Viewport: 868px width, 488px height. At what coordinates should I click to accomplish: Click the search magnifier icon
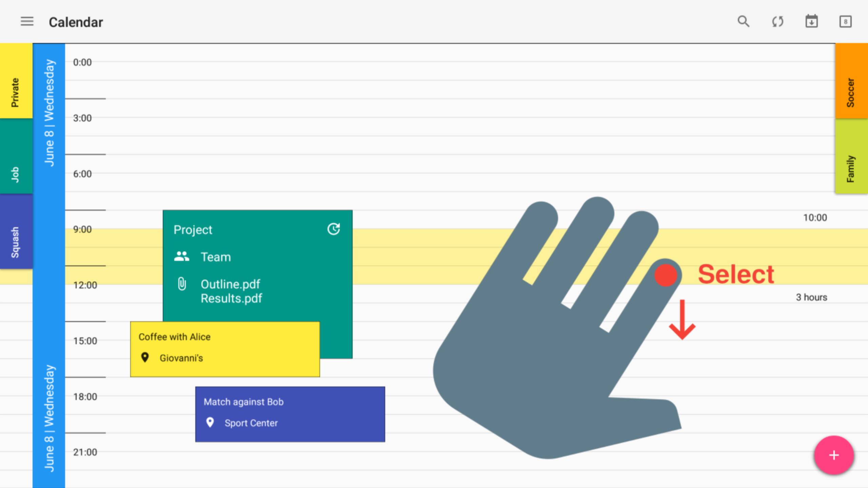click(x=743, y=22)
